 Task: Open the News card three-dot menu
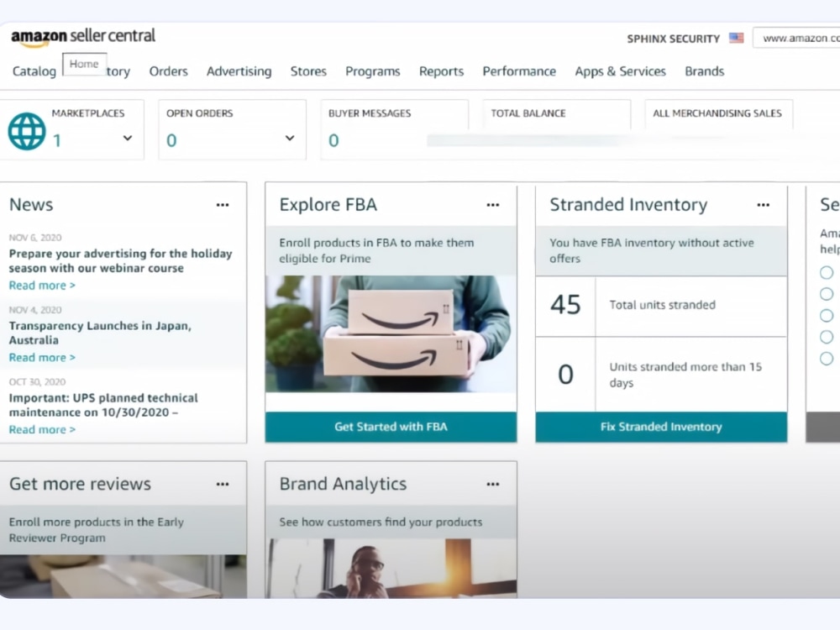coord(223,205)
